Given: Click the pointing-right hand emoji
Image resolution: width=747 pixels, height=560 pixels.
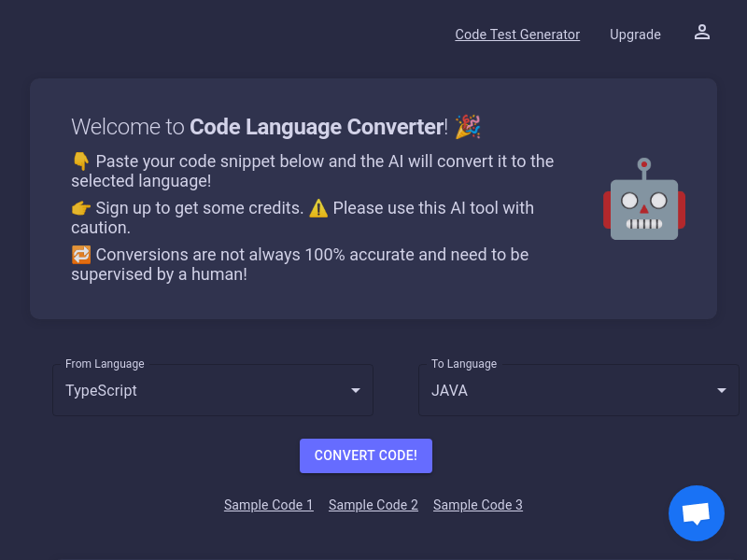Looking at the screenshot, I should [x=80, y=207].
